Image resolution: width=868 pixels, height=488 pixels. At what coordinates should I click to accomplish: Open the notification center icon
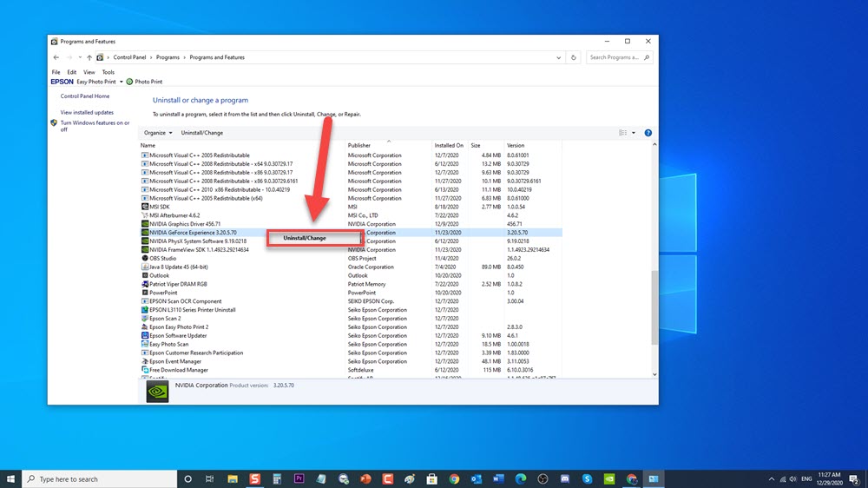click(x=855, y=479)
